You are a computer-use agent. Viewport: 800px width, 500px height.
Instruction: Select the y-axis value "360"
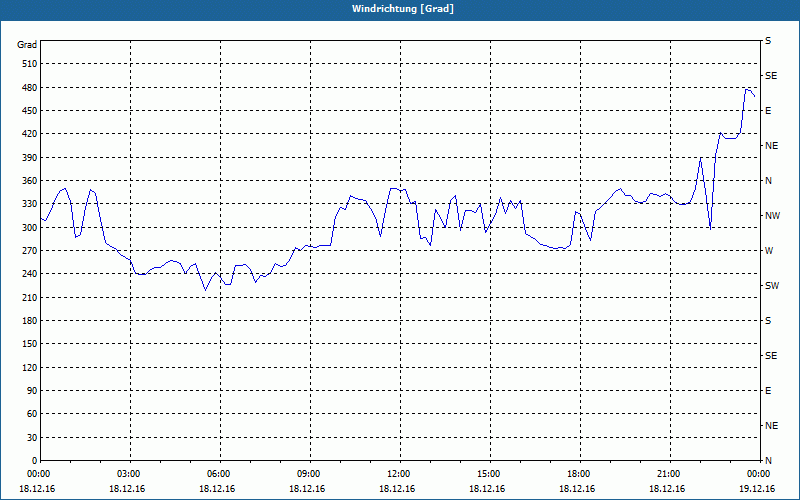tap(30, 181)
